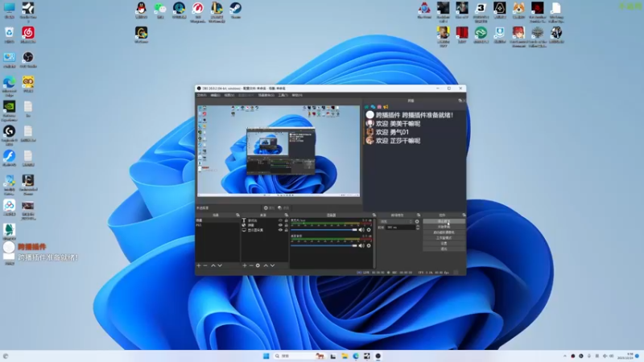Move source up in Sources panel
The height and width of the screenshot is (362, 644).
tap(266, 265)
